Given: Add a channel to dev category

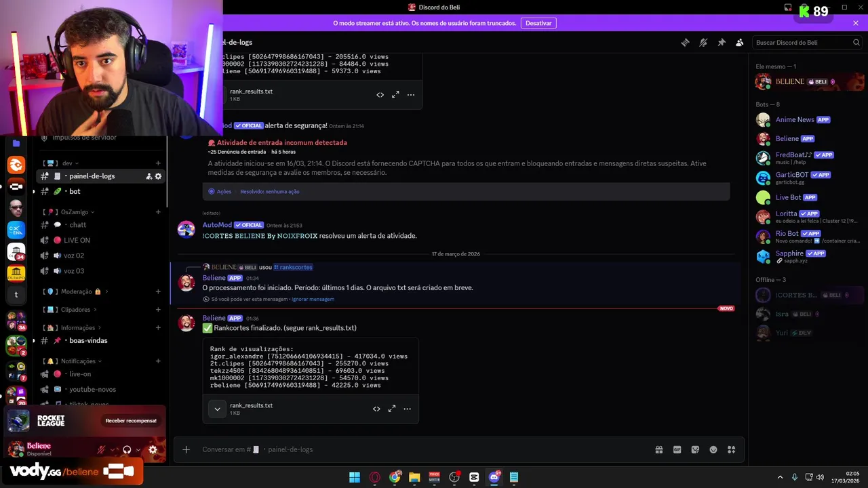Looking at the screenshot, I should [x=158, y=163].
